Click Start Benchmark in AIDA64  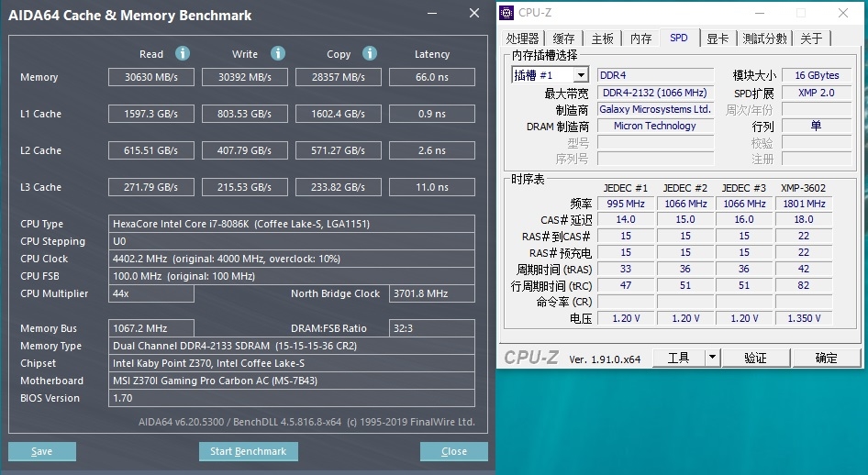(x=249, y=451)
